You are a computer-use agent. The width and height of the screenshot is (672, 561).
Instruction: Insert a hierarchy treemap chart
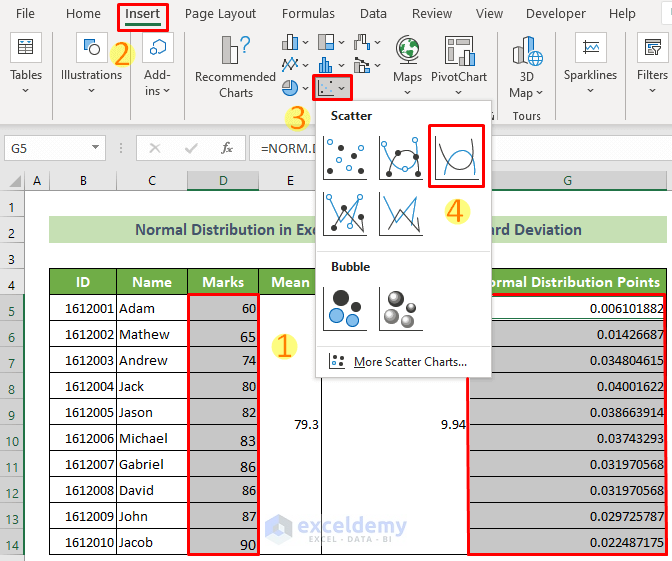(326, 42)
